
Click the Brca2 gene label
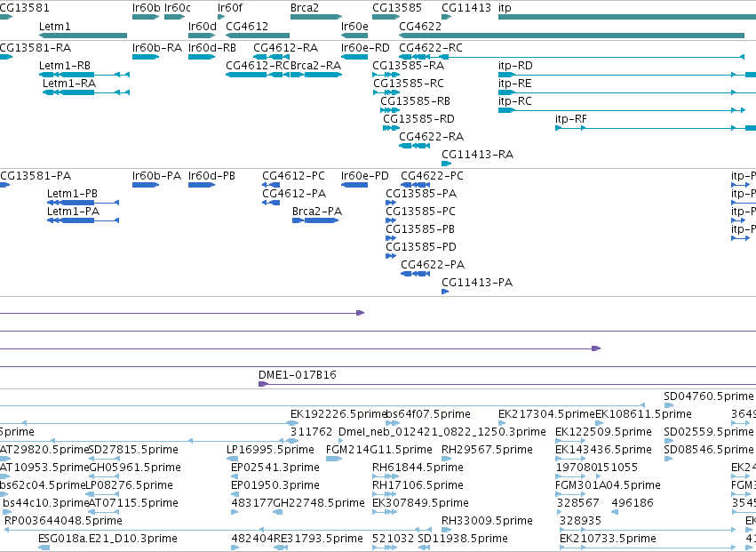pyautogui.click(x=304, y=8)
